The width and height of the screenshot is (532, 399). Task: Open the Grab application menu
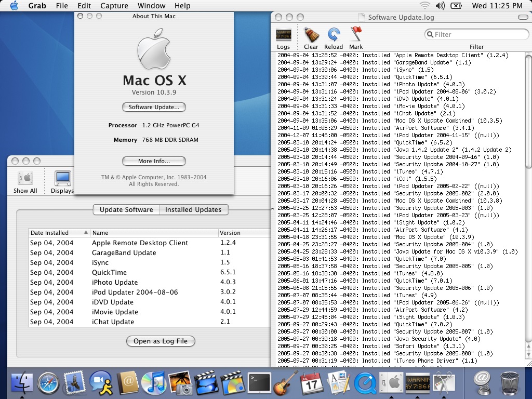pyautogui.click(x=37, y=6)
